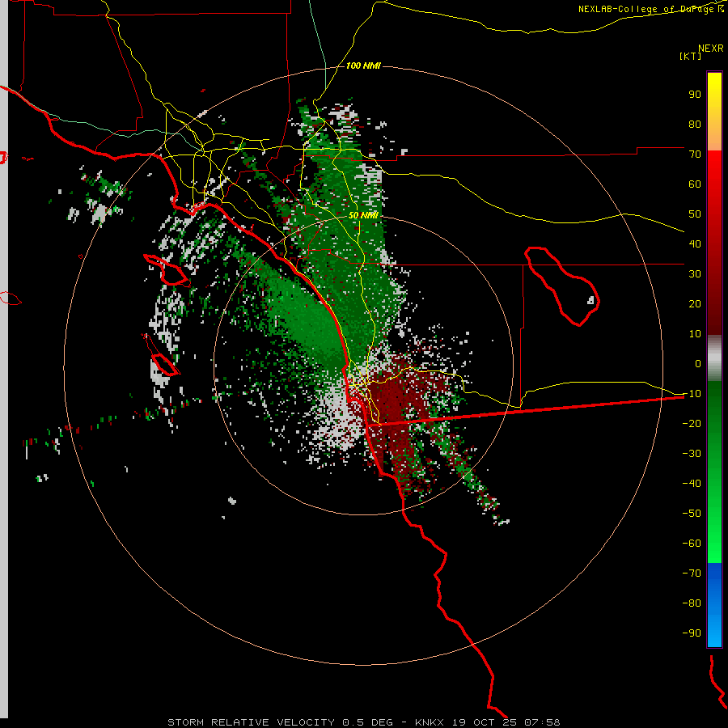Click the 10 value on velocity scale
Viewport: 728px width, 728px height.
695,334
